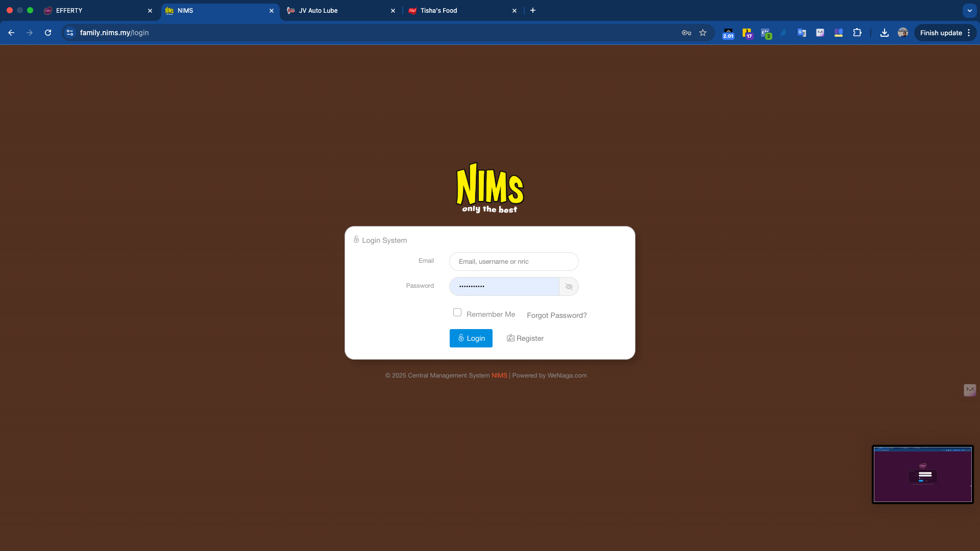Click the address bar URL
The width and height of the screenshot is (980, 551).
[114, 33]
